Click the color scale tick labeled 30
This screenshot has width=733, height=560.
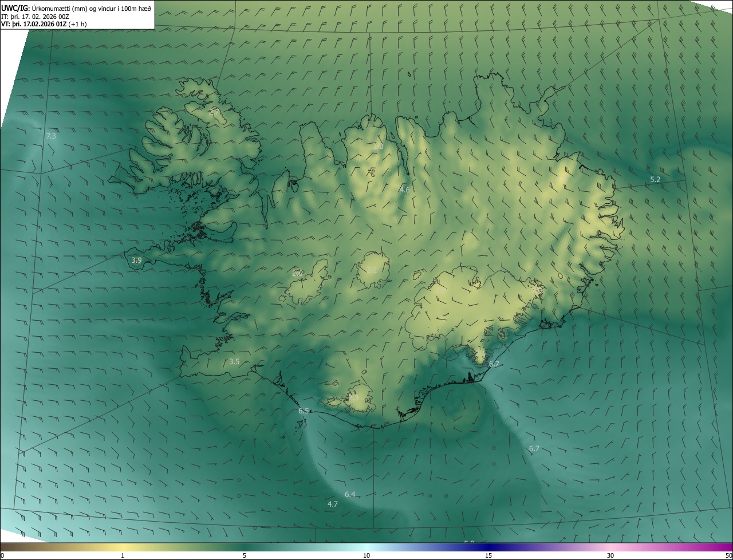[x=610, y=555]
